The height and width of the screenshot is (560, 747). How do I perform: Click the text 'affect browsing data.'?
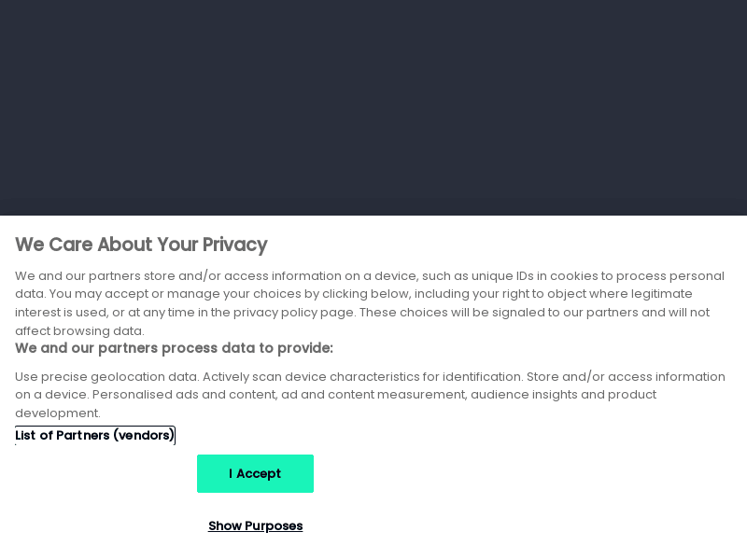[x=79, y=331]
